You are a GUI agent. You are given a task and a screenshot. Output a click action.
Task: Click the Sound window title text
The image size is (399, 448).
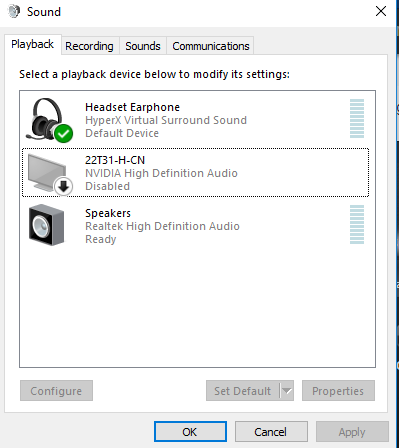point(44,12)
